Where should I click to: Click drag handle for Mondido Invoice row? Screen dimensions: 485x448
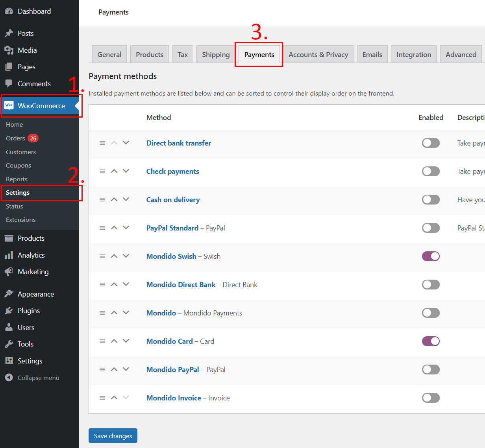pos(102,398)
